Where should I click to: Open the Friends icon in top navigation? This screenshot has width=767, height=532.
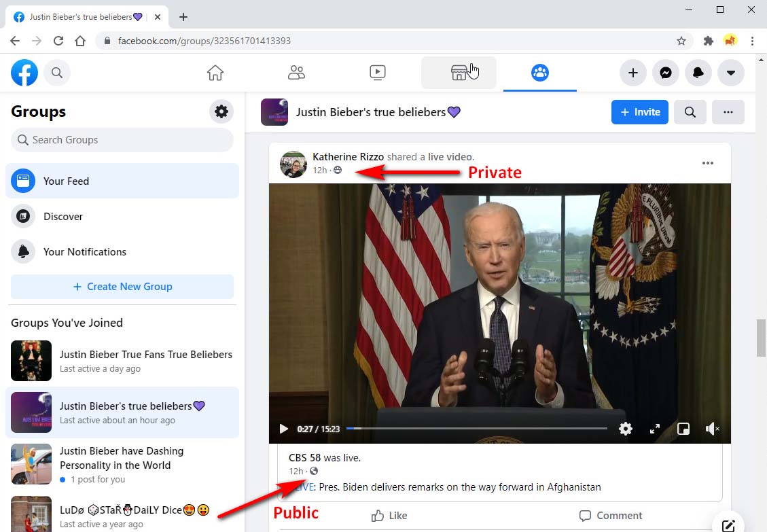click(x=296, y=73)
